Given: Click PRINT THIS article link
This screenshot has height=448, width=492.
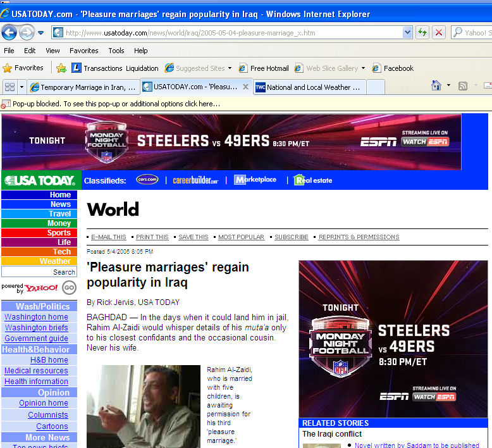Looking at the screenshot, I should (x=152, y=237).
